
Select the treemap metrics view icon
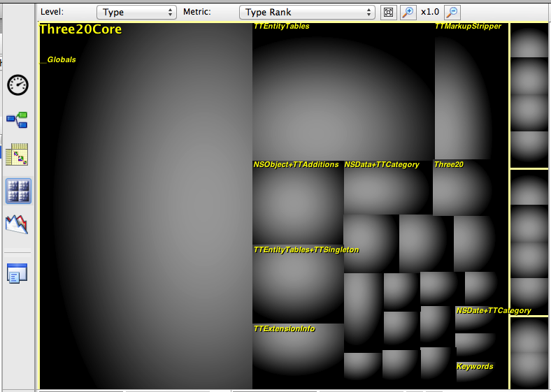[18, 191]
